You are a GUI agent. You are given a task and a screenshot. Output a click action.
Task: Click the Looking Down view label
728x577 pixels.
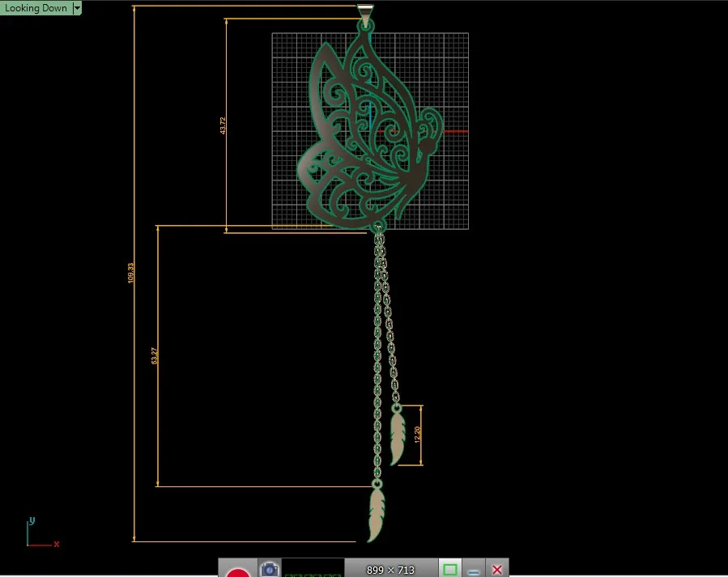coord(36,8)
